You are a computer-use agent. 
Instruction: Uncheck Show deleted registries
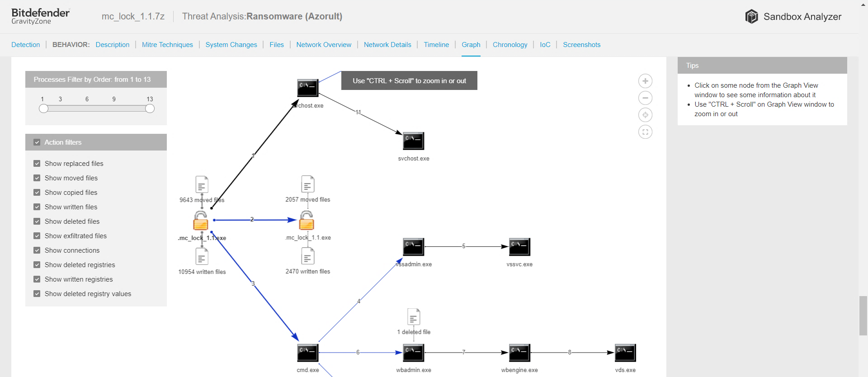click(37, 265)
